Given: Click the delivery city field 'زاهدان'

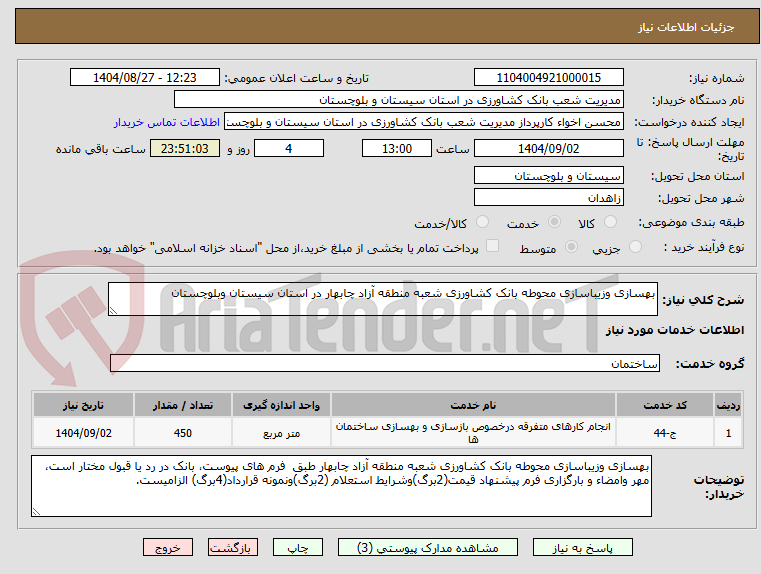Looking at the screenshot, I should (548, 198).
